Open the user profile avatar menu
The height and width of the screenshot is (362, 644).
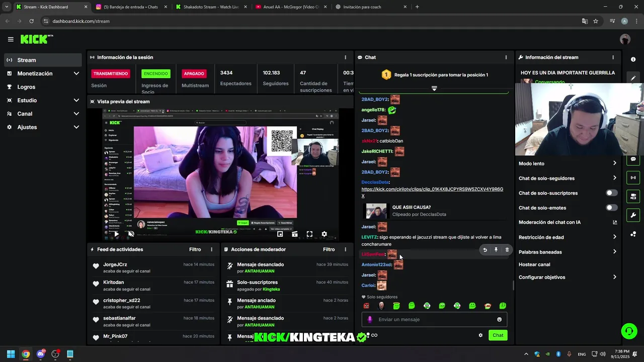625,39
